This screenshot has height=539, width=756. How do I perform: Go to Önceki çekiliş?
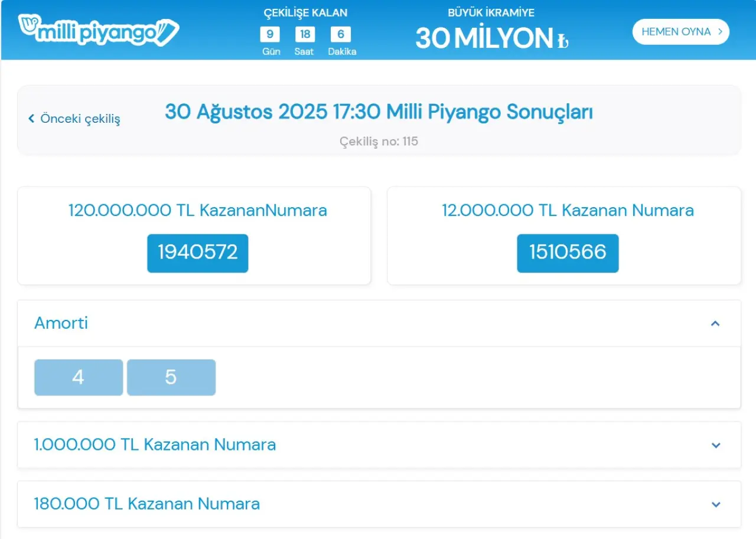coord(74,119)
